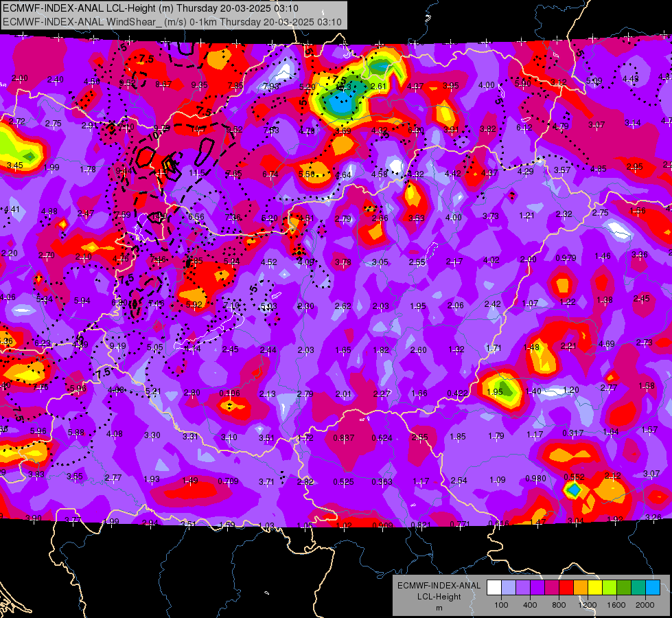Click the grid value "0.422"
Screen dimensions: 672x618
tap(457, 393)
